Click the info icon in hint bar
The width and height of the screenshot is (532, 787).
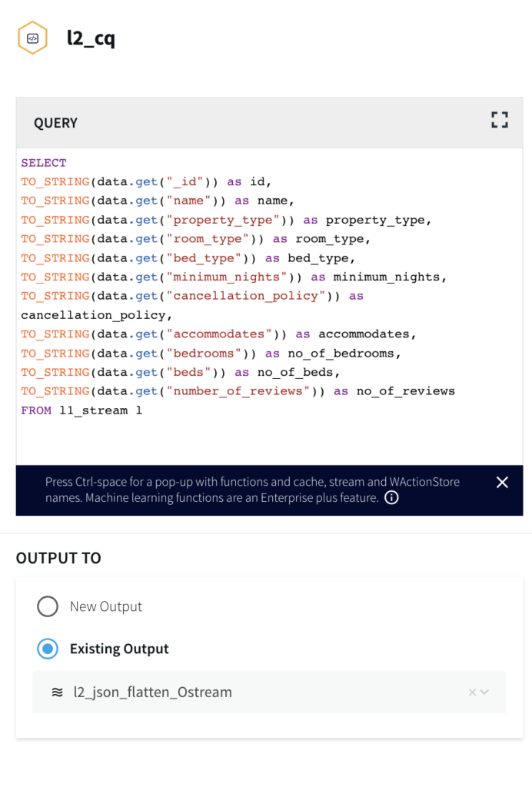391,498
